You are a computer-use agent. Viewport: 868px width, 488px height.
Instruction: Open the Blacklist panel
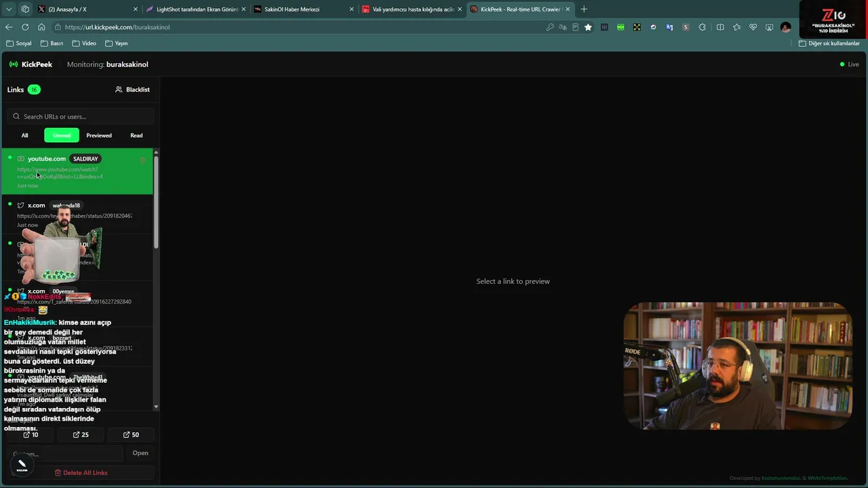click(132, 89)
